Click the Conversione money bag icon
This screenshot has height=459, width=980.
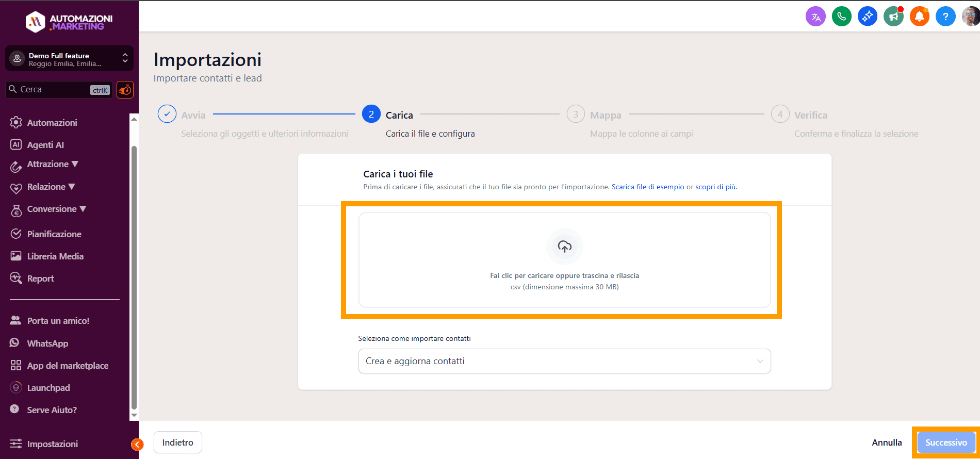[x=16, y=210]
